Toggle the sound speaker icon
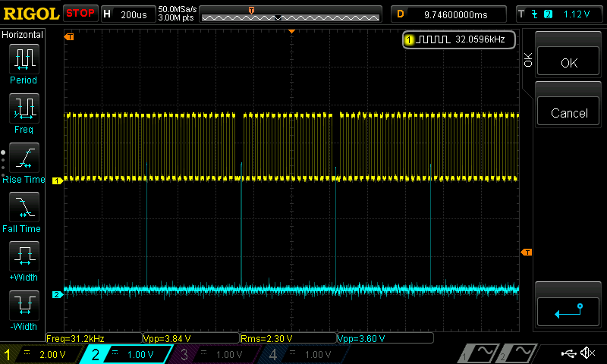The height and width of the screenshot is (364, 607). pyautogui.click(x=587, y=353)
